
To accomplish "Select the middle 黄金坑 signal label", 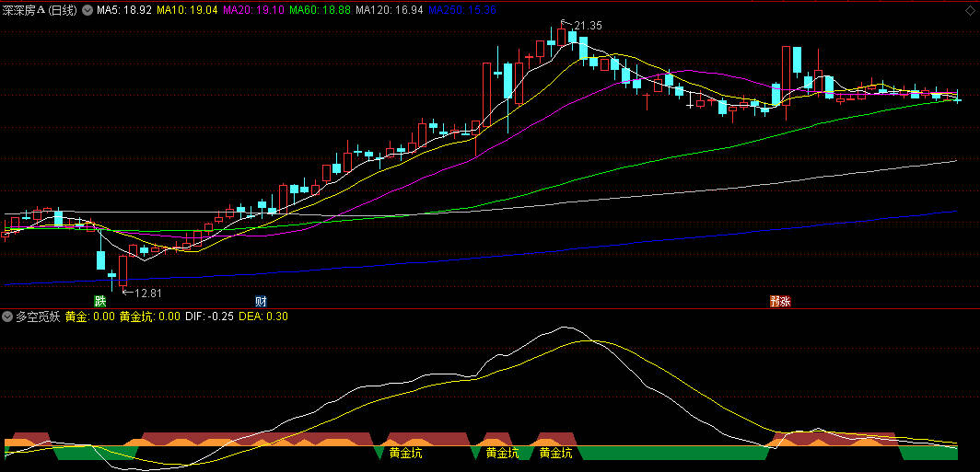I will (502, 453).
